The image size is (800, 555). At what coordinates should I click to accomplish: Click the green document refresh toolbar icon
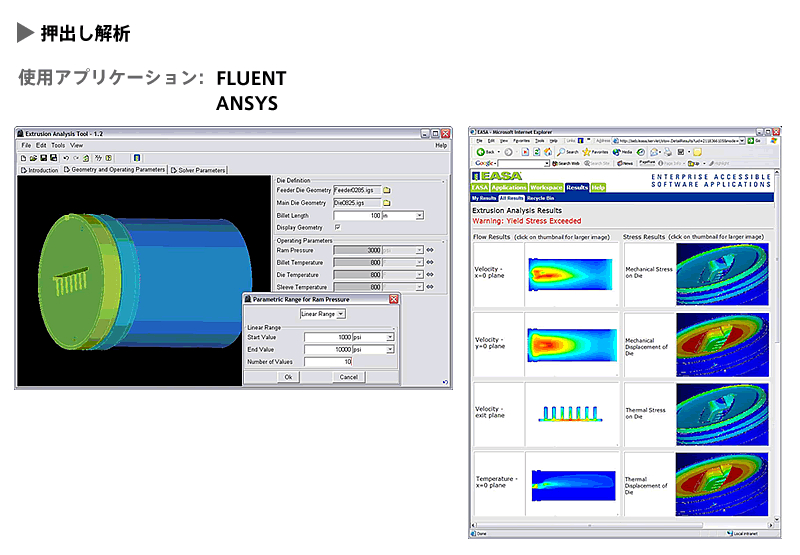(86, 158)
